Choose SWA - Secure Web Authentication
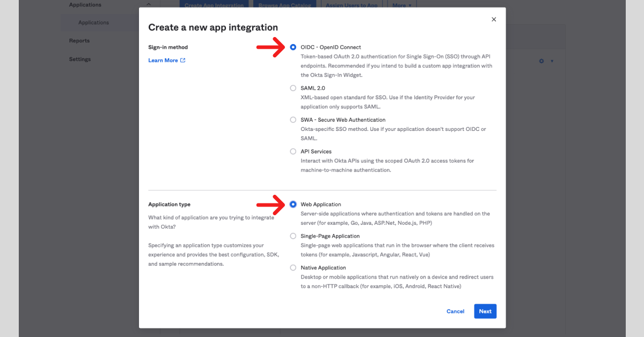 [293, 119]
